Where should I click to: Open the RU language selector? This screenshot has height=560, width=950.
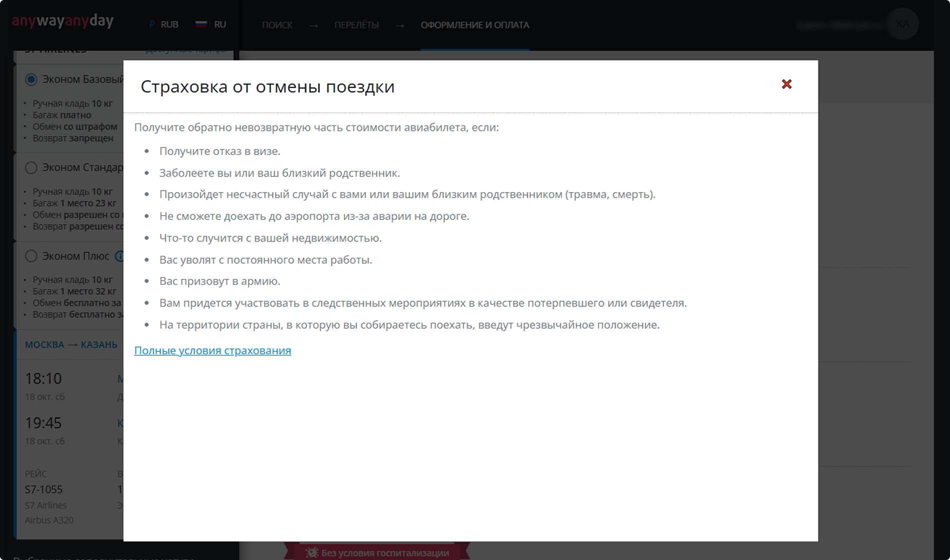click(x=210, y=24)
